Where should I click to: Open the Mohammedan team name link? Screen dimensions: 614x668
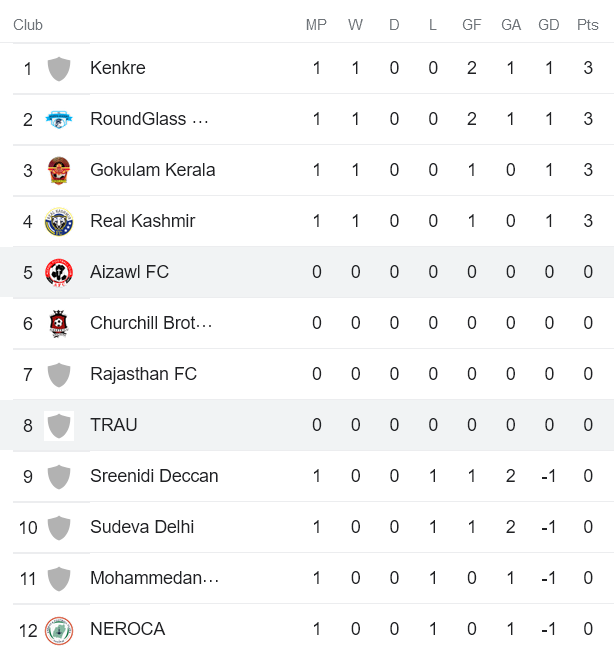154,578
